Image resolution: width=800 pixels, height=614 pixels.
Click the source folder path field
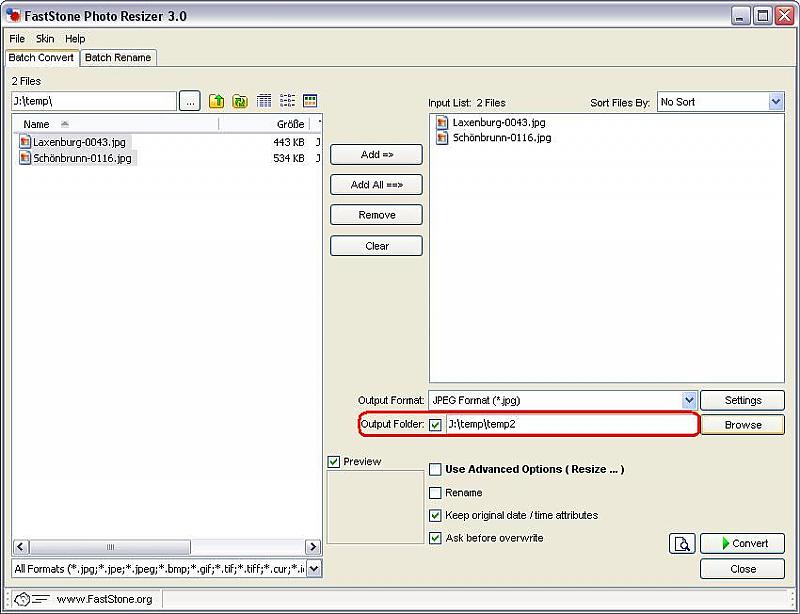click(94, 101)
